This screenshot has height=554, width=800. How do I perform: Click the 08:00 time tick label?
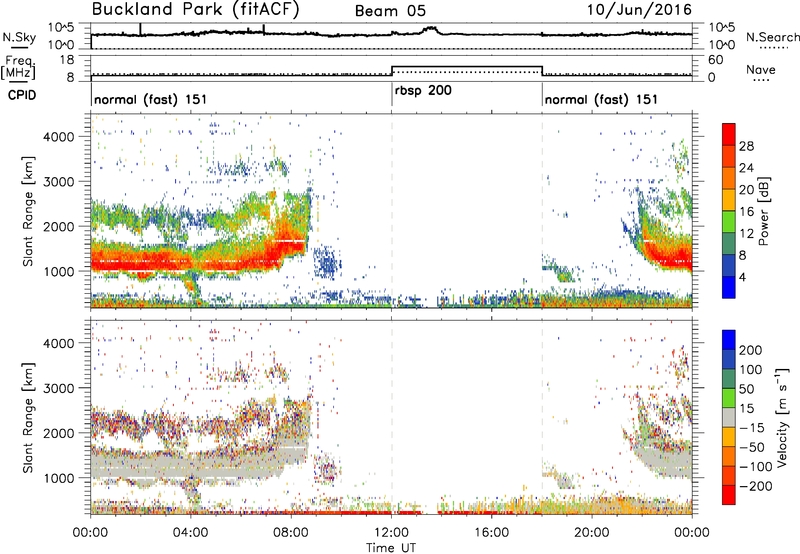coord(291,533)
